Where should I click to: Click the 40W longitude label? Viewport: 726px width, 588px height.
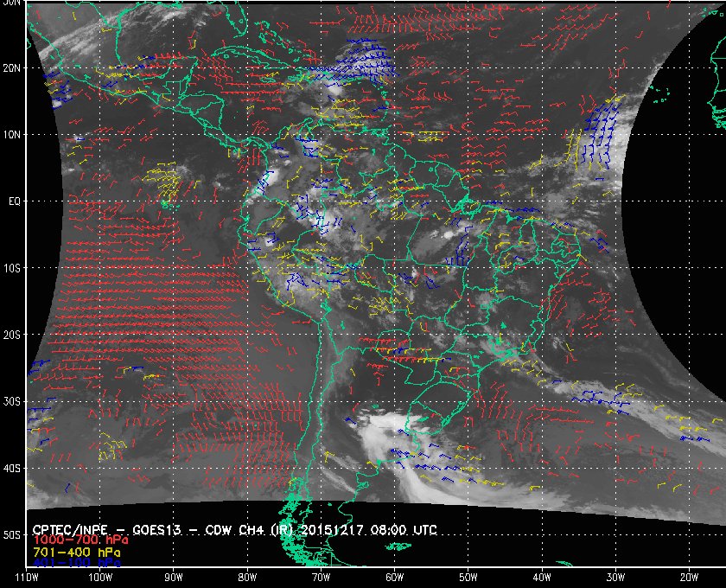pyautogui.click(x=542, y=578)
